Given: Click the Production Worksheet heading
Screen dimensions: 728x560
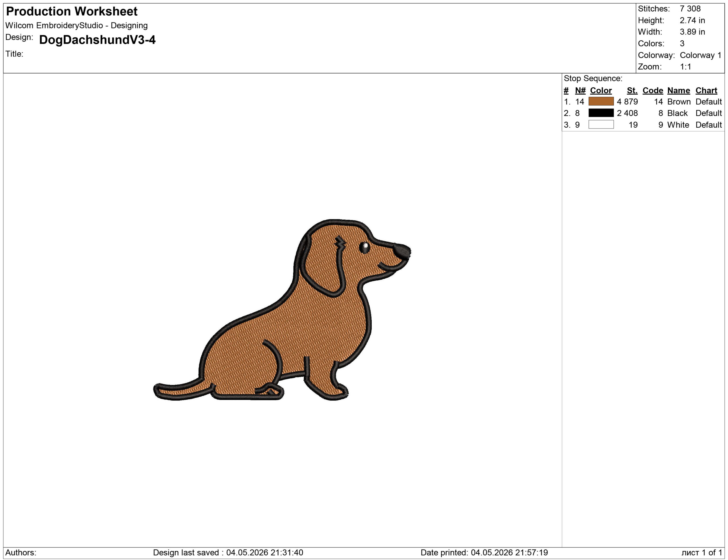Looking at the screenshot, I should [x=72, y=11].
